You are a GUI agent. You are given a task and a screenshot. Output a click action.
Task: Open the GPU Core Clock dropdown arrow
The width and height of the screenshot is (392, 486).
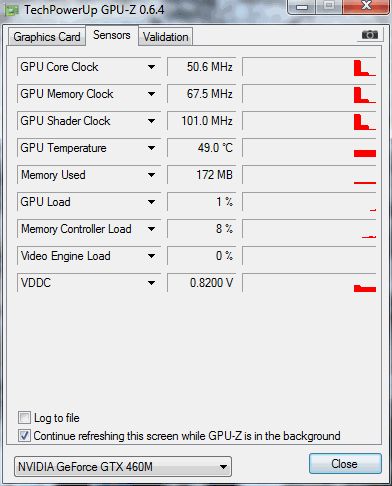tap(151, 67)
